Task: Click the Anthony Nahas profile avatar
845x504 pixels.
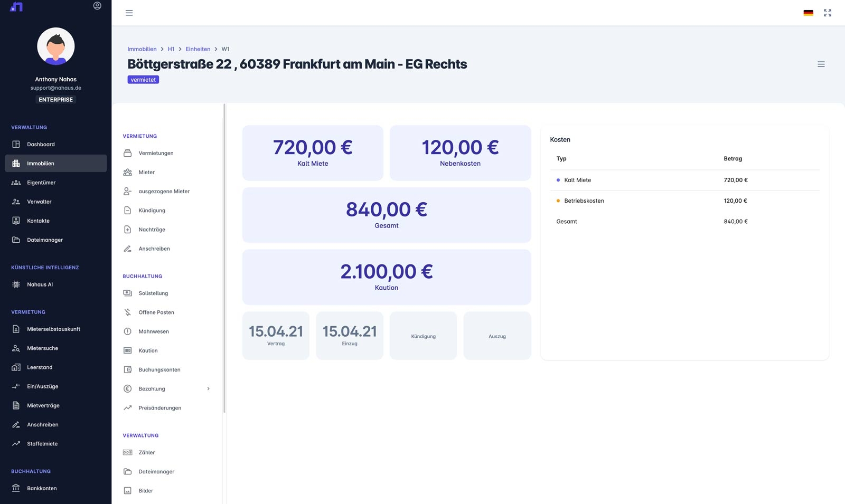Action: [55, 46]
